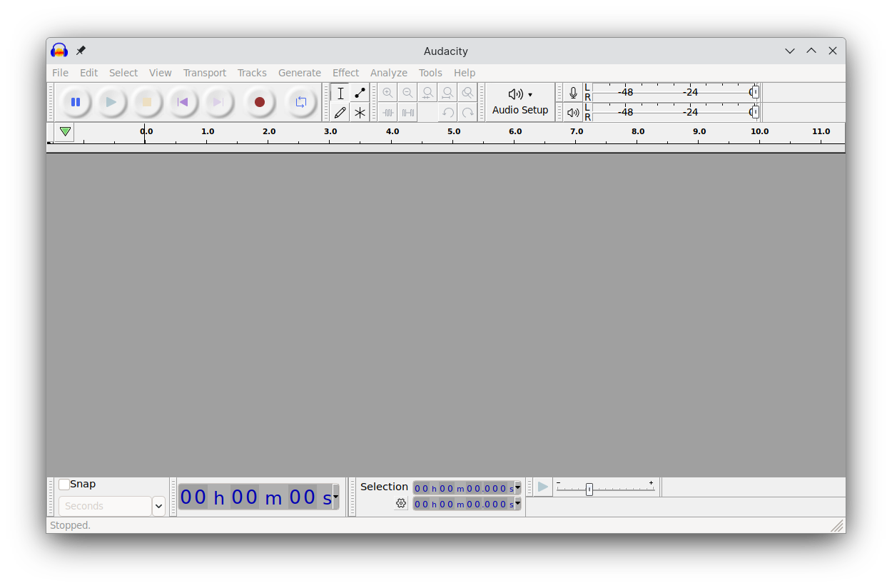Image resolution: width=892 pixels, height=588 pixels.
Task: Open the Seconds snap unit dropdown
Action: pos(158,506)
